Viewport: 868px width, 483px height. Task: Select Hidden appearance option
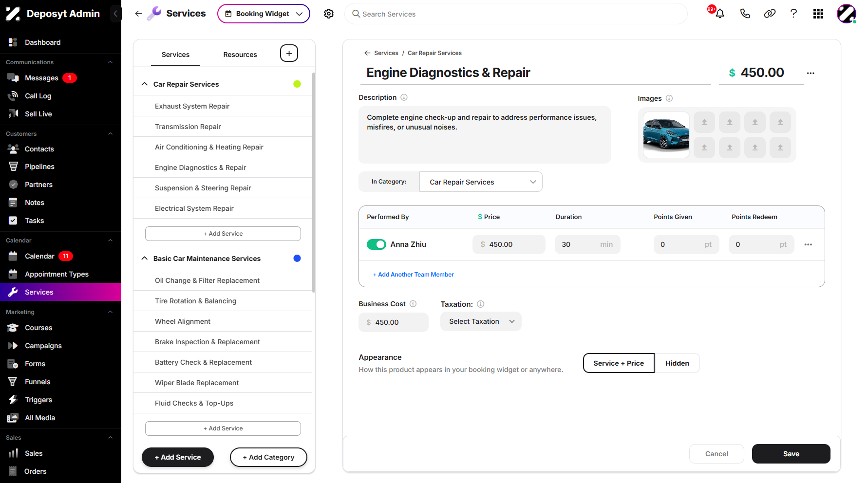[x=677, y=363]
